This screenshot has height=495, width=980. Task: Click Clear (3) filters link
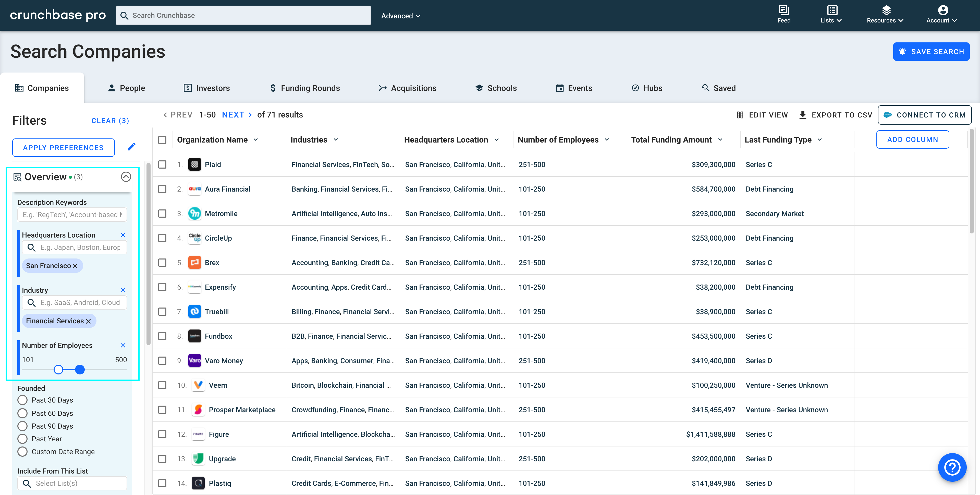point(110,121)
